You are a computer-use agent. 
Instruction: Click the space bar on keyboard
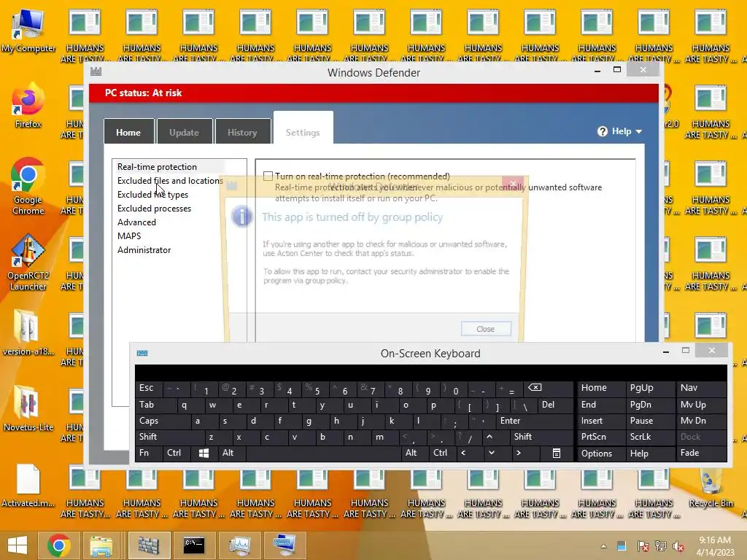[323, 453]
